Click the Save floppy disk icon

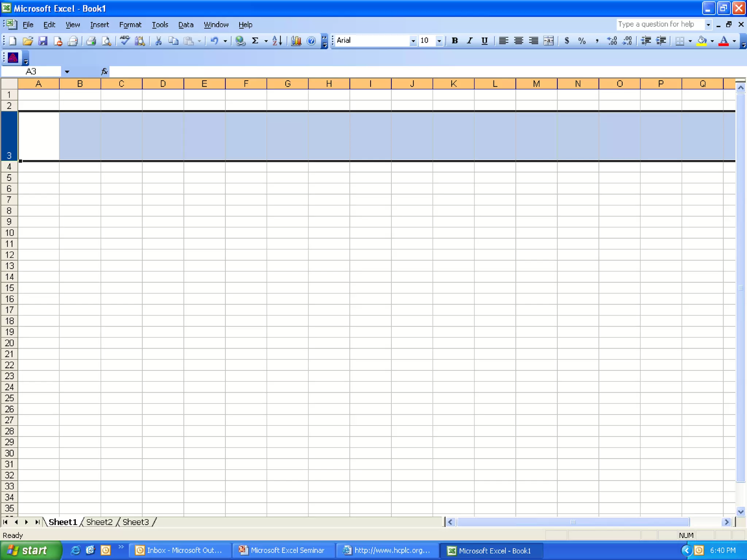coord(43,41)
